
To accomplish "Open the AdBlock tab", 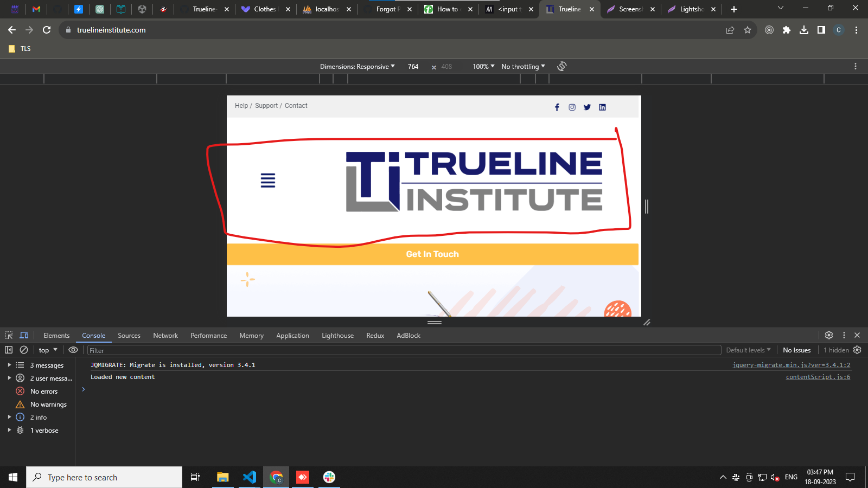I will click(x=409, y=336).
